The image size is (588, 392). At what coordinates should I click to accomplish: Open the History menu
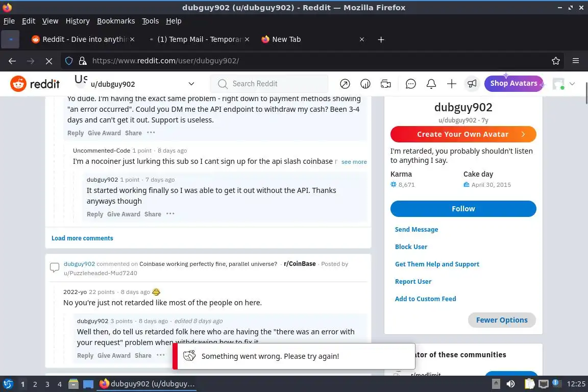[x=78, y=21]
